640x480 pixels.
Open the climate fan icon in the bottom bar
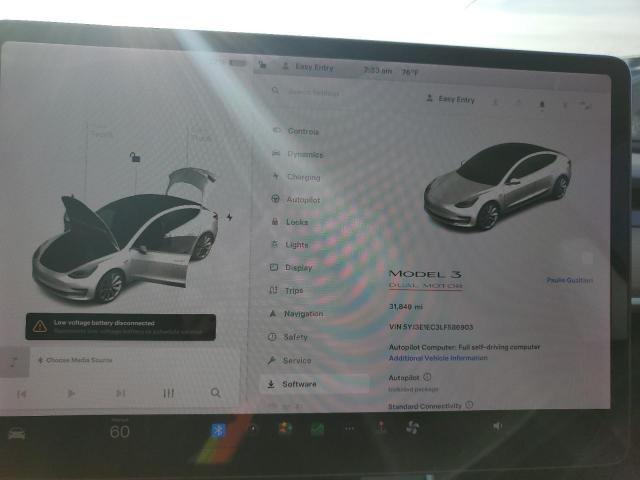coord(413,427)
